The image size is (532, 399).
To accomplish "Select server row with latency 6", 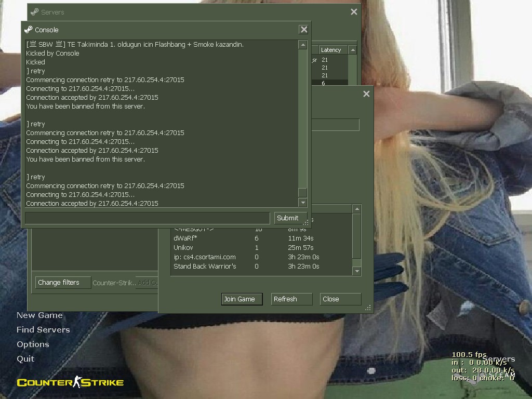I will point(329,83).
